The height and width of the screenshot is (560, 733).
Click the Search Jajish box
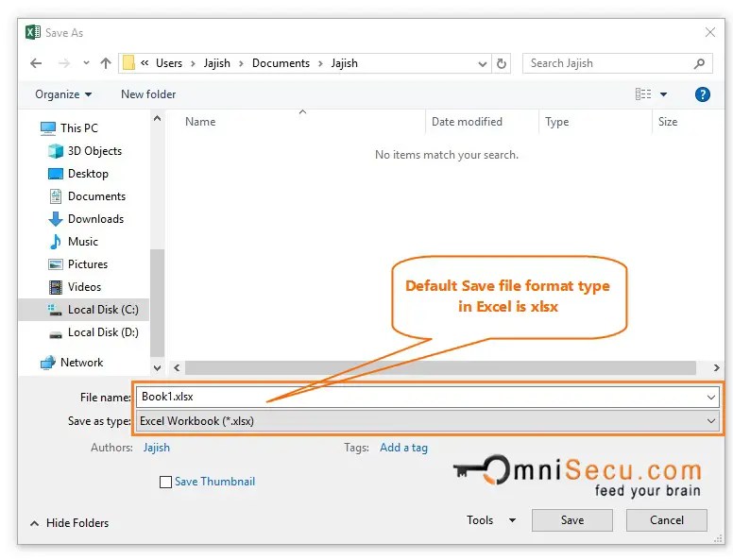tap(617, 63)
